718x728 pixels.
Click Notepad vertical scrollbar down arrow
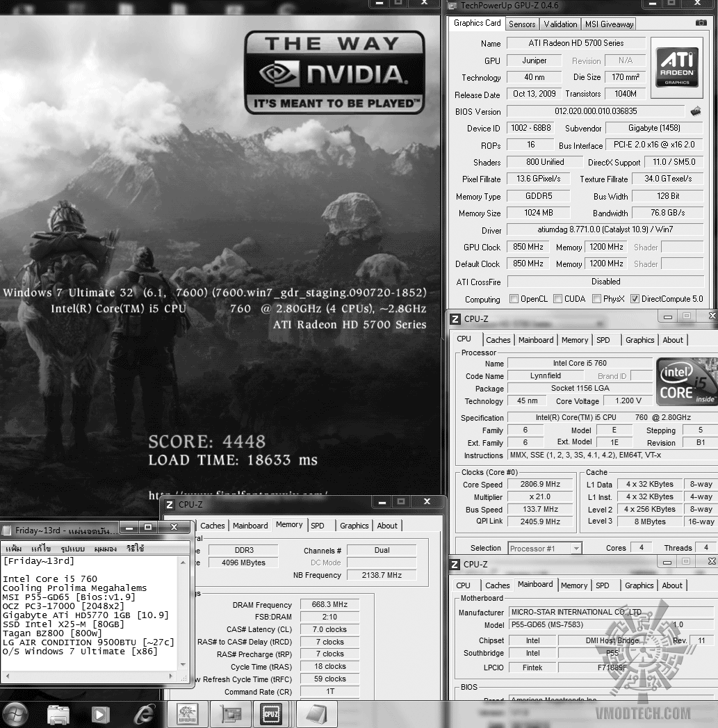pos(183,665)
